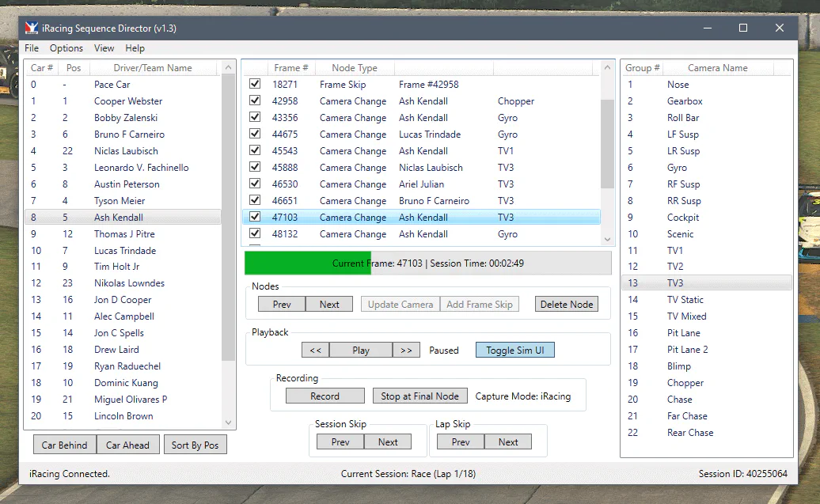Sort cameras by Camera Name header
820x504 pixels.
(717, 68)
